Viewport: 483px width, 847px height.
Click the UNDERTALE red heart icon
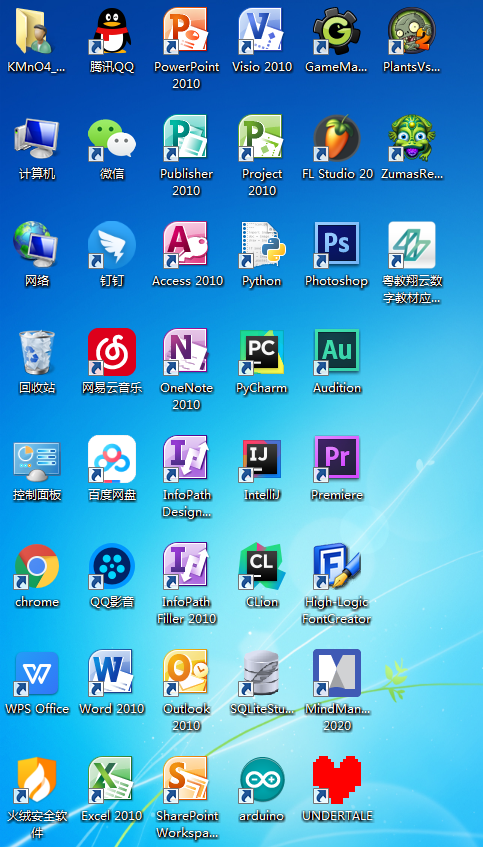pyautogui.click(x=337, y=780)
